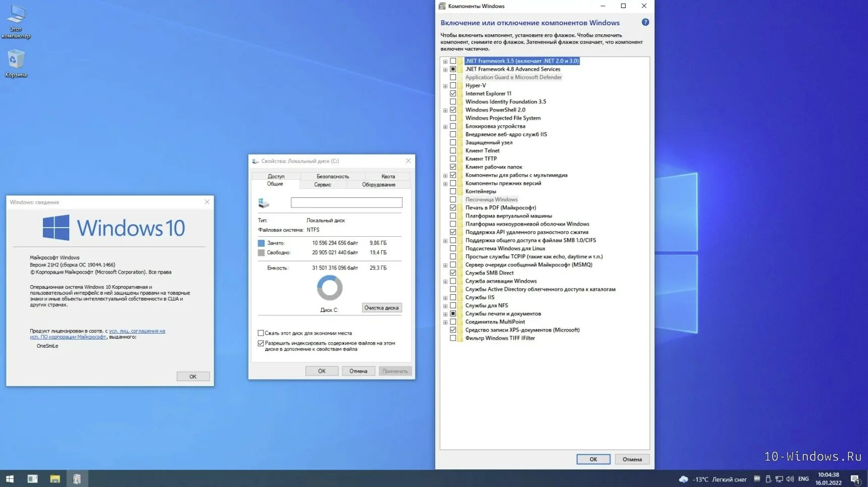Click OK in the About Windows dialog
Image resolution: width=868 pixels, height=487 pixels.
193,376
